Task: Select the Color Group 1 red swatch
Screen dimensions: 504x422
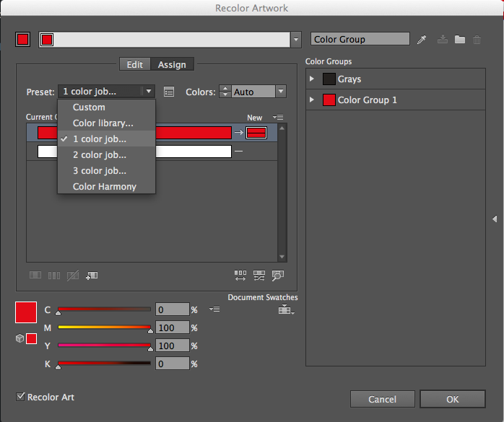Action: [329, 100]
